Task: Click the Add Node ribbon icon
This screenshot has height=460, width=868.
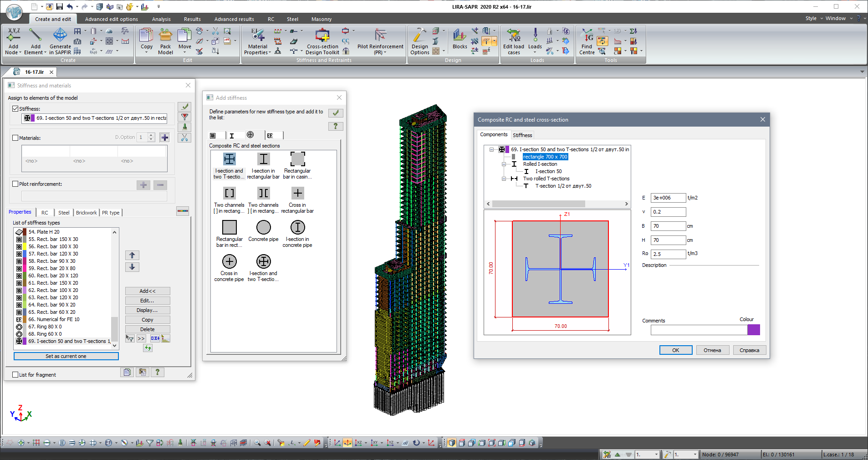Action: point(14,36)
